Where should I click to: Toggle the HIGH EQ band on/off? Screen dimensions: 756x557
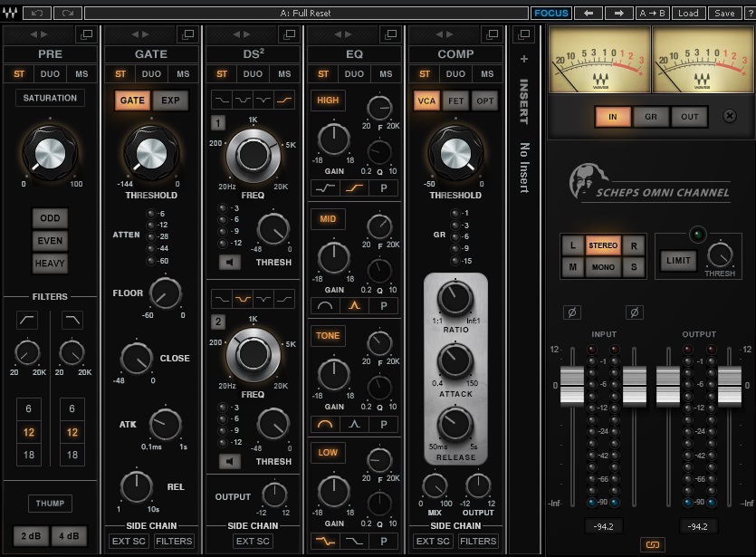point(328,101)
